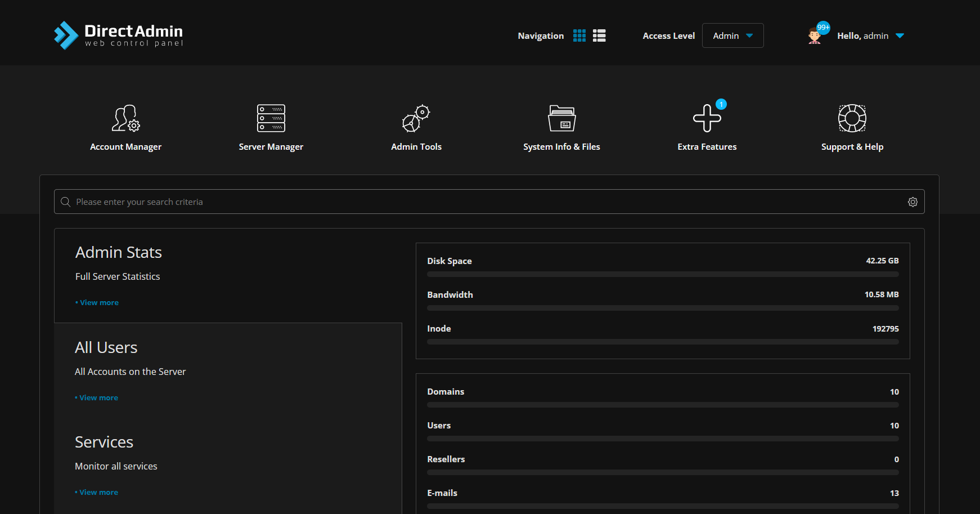Click View more under All Users
The image size is (980, 514).
(98, 397)
